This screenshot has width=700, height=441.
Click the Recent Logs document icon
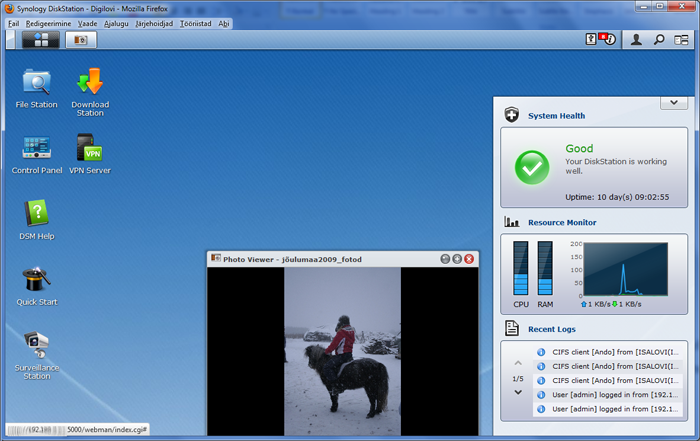pyautogui.click(x=512, y=328)
